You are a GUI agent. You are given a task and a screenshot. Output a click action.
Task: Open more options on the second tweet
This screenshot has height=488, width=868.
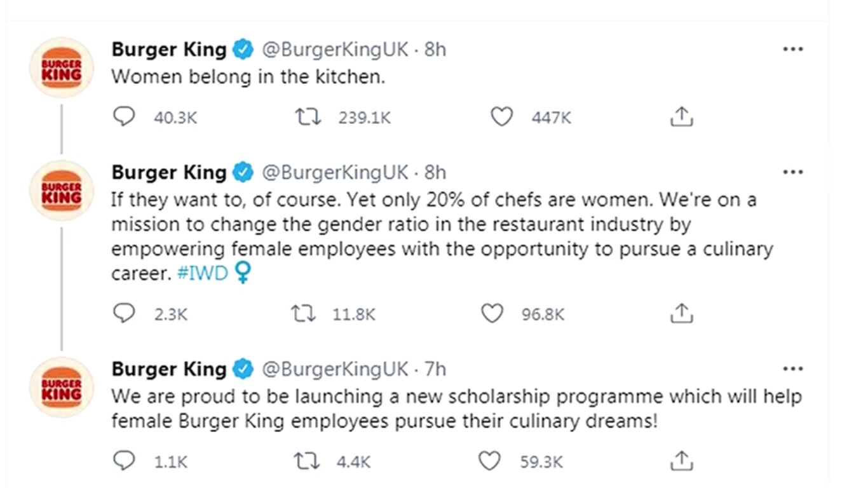[793, 172]
